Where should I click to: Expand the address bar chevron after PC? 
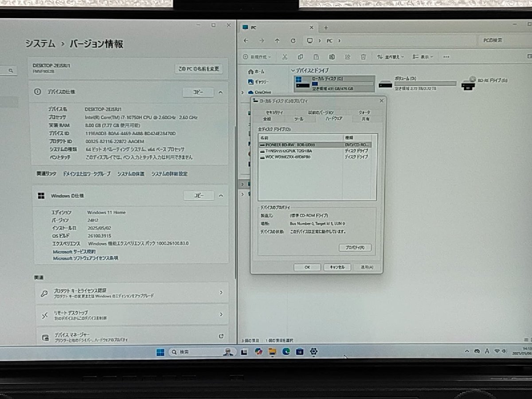(x=339, y=41)
